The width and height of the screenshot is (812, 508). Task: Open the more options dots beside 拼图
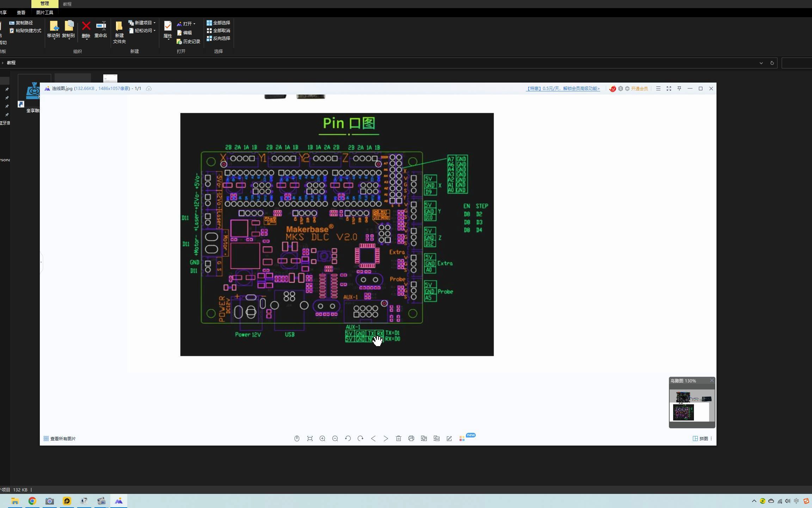[711, 439]
